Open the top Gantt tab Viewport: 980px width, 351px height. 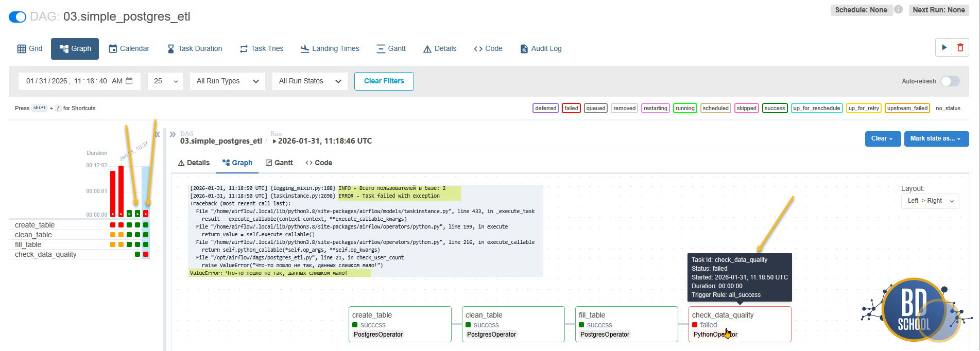pos(391,48)
